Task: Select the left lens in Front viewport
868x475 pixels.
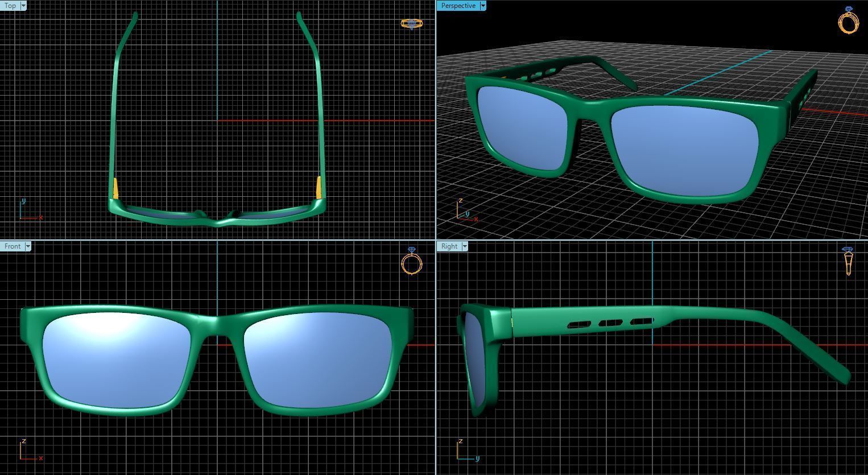Action: click(x=117, y=361)
